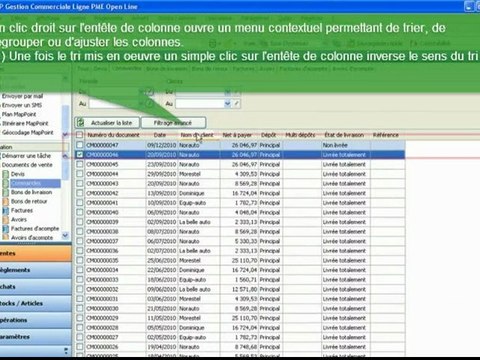Check the box for row CM00000041
This screenshot has height=360, width=480.
(x=79, y=203)
